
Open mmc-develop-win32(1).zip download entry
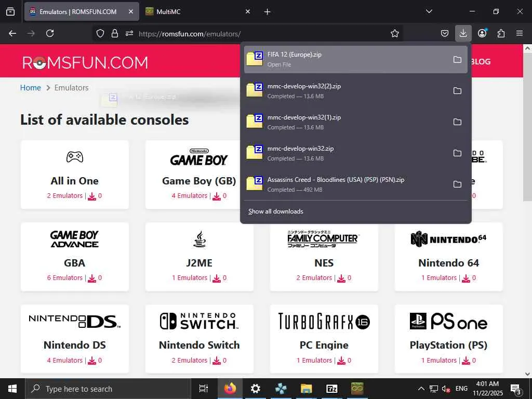pyautogui.click(x=355, y=122)
